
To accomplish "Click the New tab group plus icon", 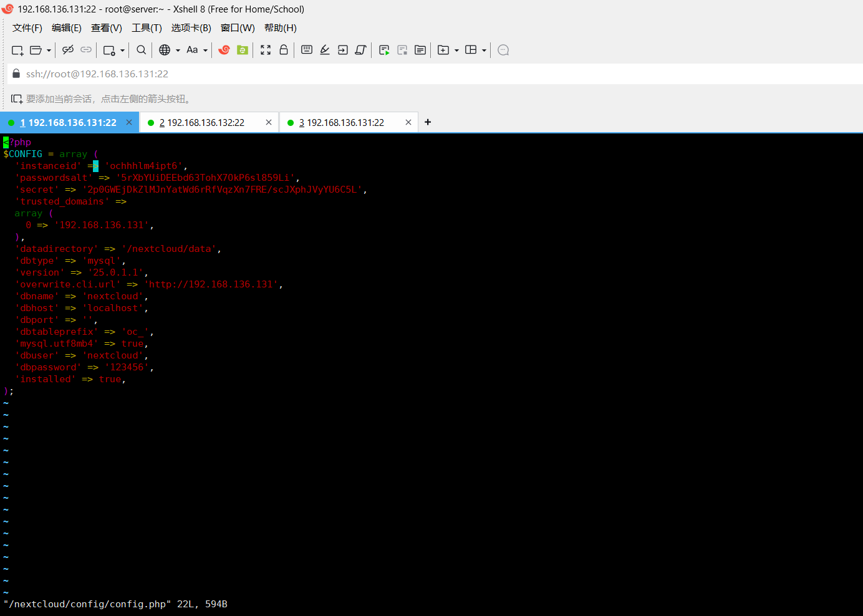I will (x=443, y=50).
